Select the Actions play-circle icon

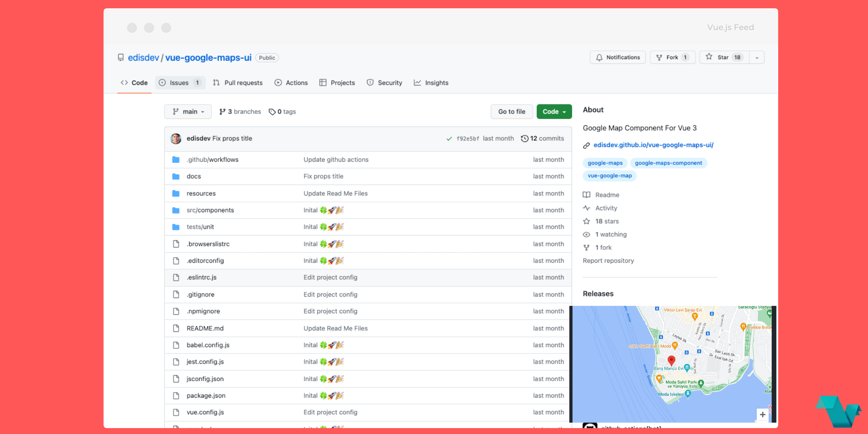tap(279, 82)
